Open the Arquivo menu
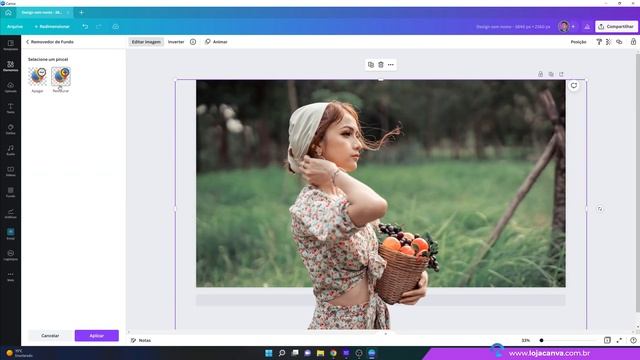The width and height of the screenshot is (640, 360). [x=15, y=27]
